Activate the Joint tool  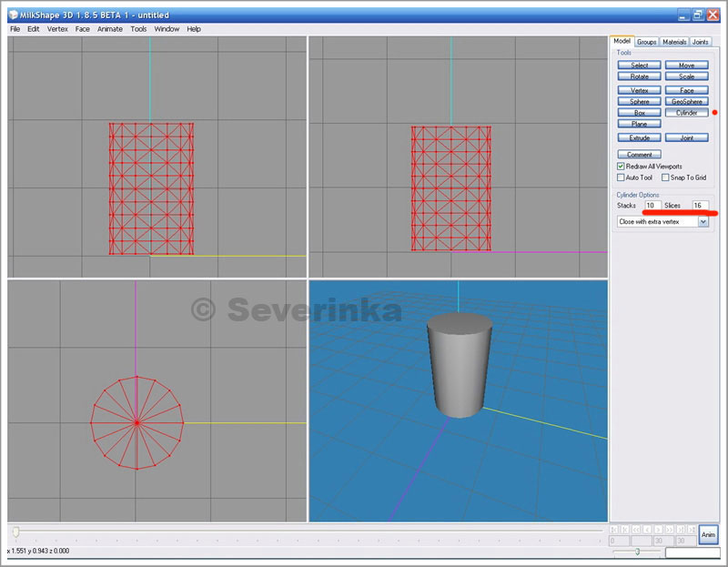[x=686, y=137]
